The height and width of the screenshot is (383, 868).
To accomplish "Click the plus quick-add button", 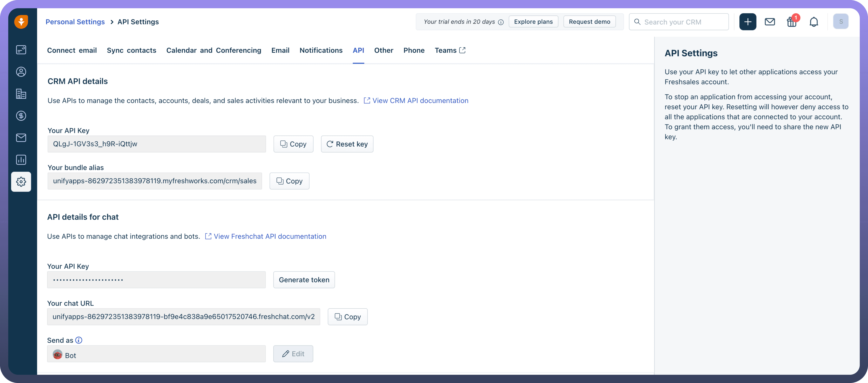I will (x=748, y=22).
